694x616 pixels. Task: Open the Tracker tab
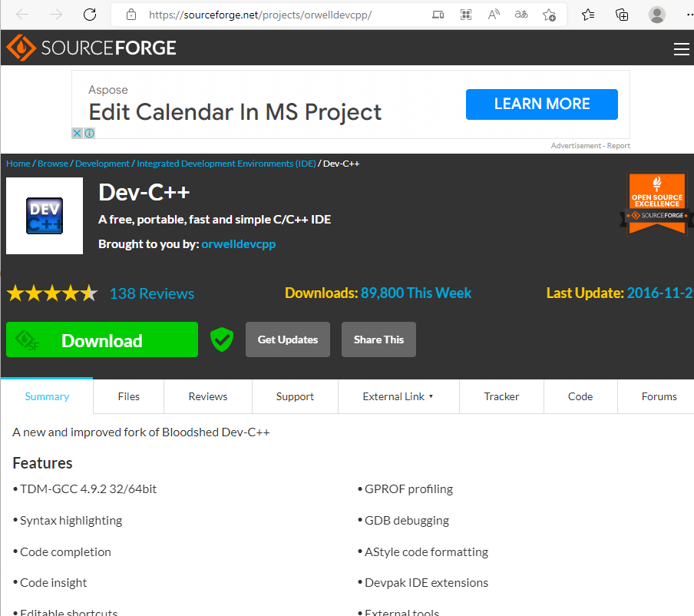click(x=501, y=396)
